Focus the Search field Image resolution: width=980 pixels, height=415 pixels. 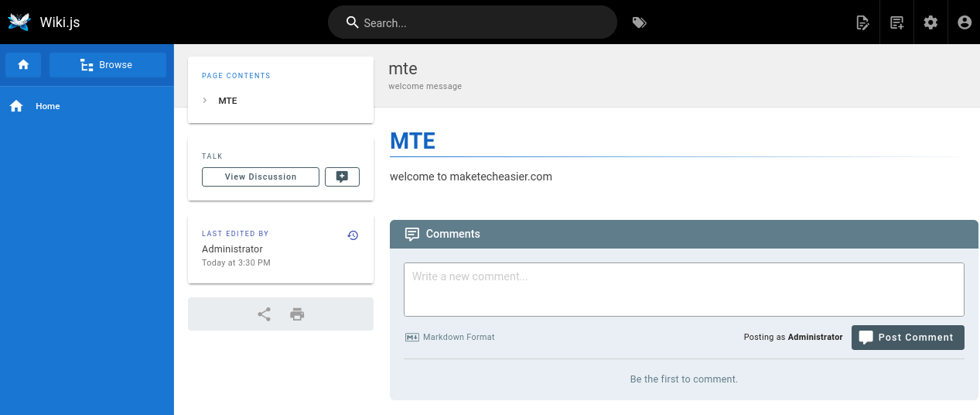480,22
